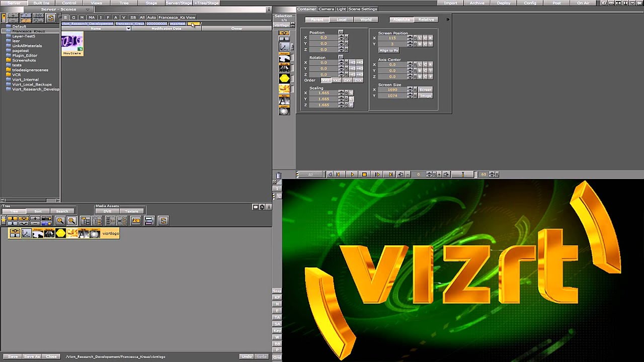Open the Server - Scenes dropdown
Image resolution: width=644 pixels, height=362 pixels.
88,10
